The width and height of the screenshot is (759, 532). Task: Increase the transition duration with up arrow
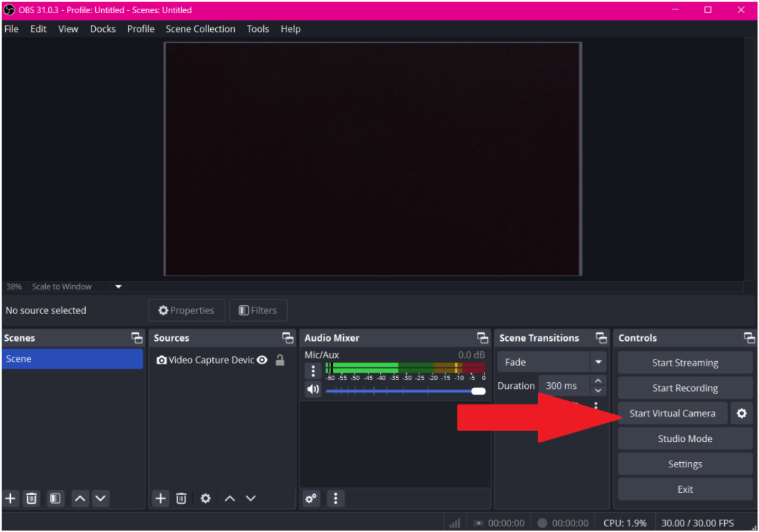[598, 381]
